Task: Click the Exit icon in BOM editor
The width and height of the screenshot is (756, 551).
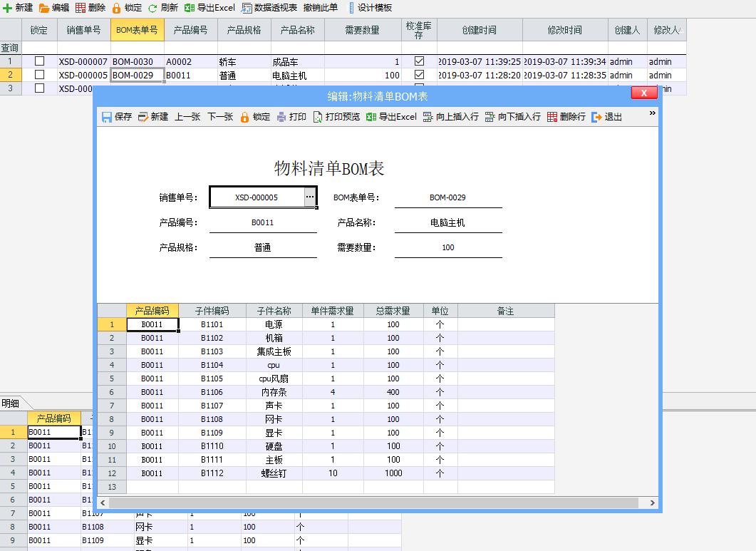Action: tap(598, 117)
